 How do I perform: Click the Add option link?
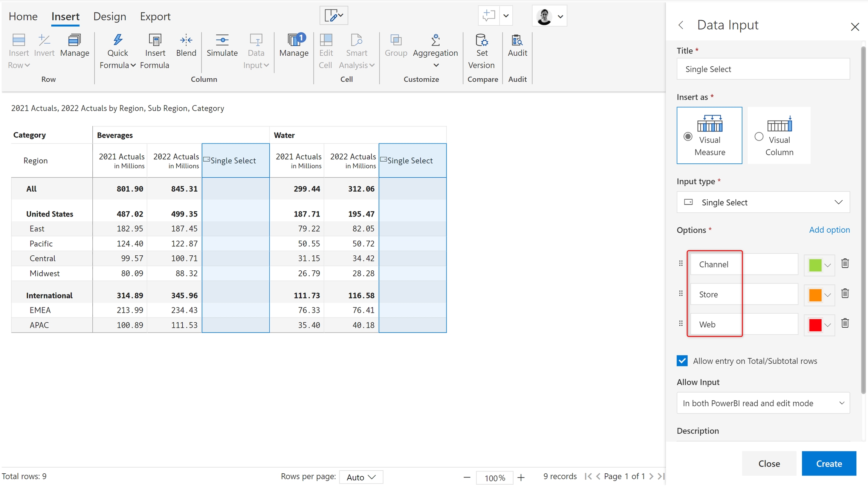pos(829,230)
